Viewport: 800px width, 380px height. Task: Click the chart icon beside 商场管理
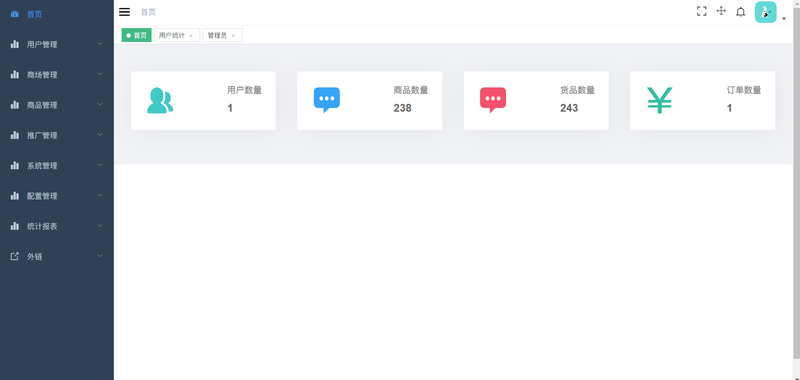click(x=15, y=74)
